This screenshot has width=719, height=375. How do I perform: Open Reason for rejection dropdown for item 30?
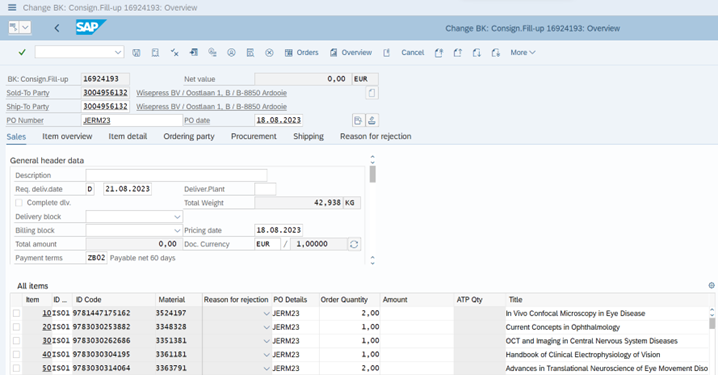[266, 341]
